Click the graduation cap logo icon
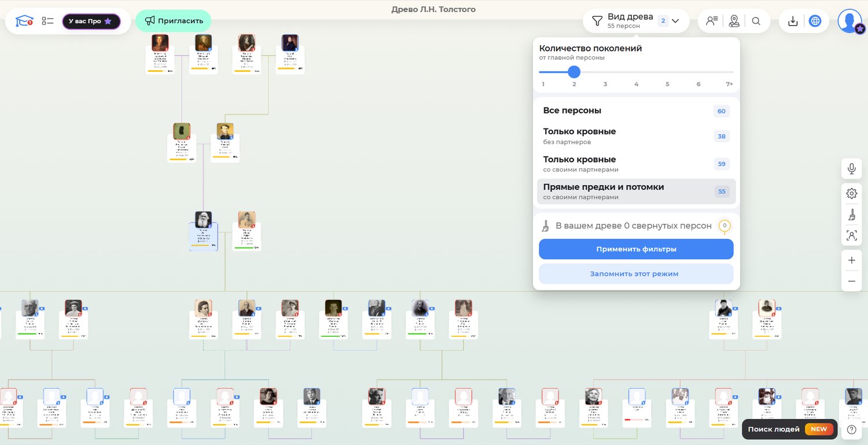868x445 pixels. [24, 21]
